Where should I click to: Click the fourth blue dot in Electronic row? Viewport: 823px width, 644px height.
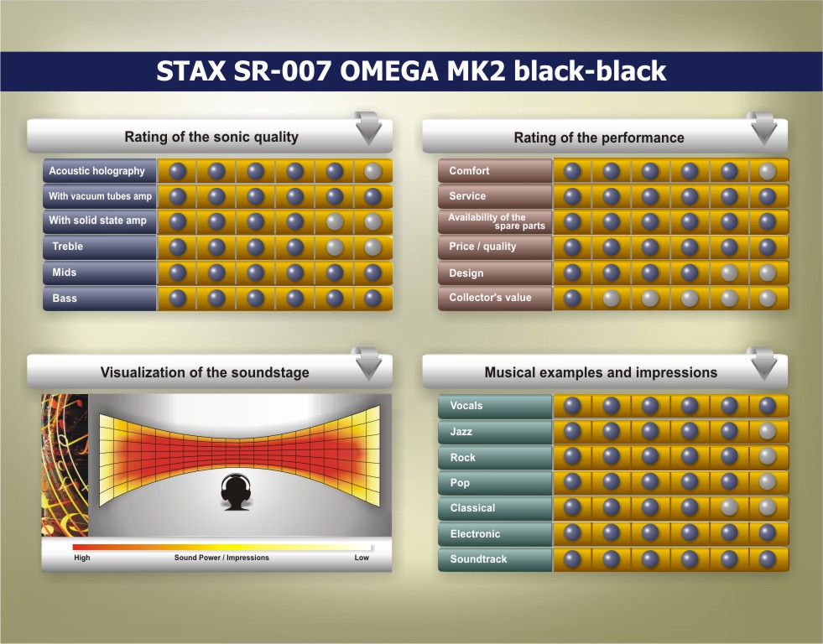tap(689, 532)
